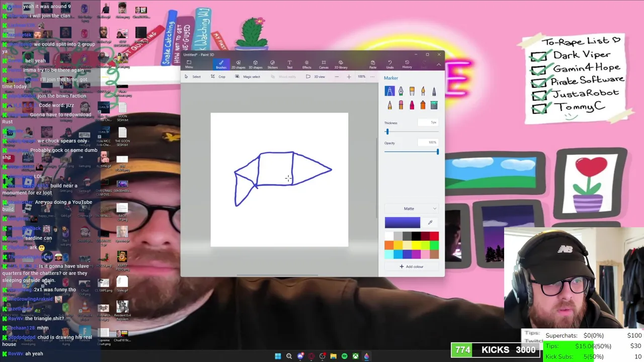Select the Fill bucket tool
Image resolution: width=644 pixels, height=362 pixels.
click(x=434, y=105)
